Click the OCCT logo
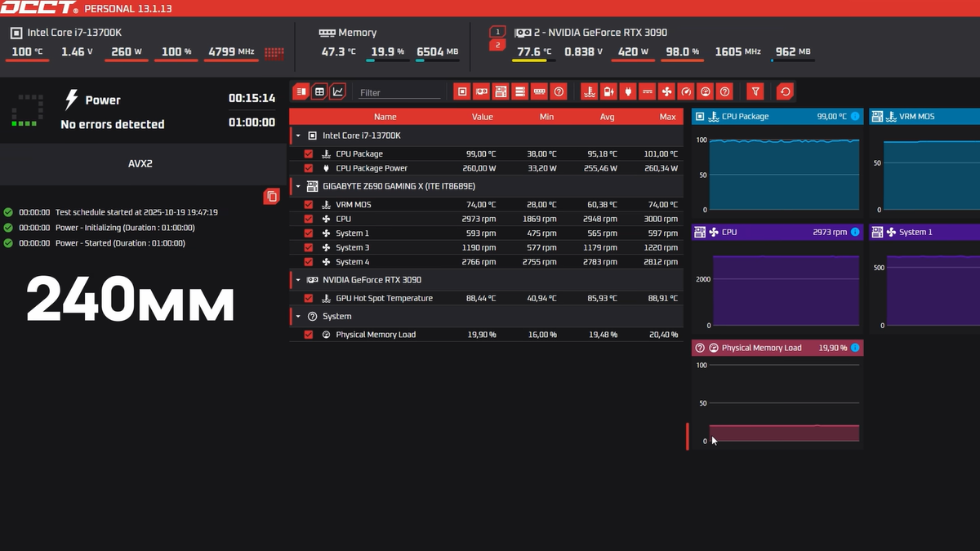Image resolution: width=980 pixels, height=551 pixels. pos(39,8)
